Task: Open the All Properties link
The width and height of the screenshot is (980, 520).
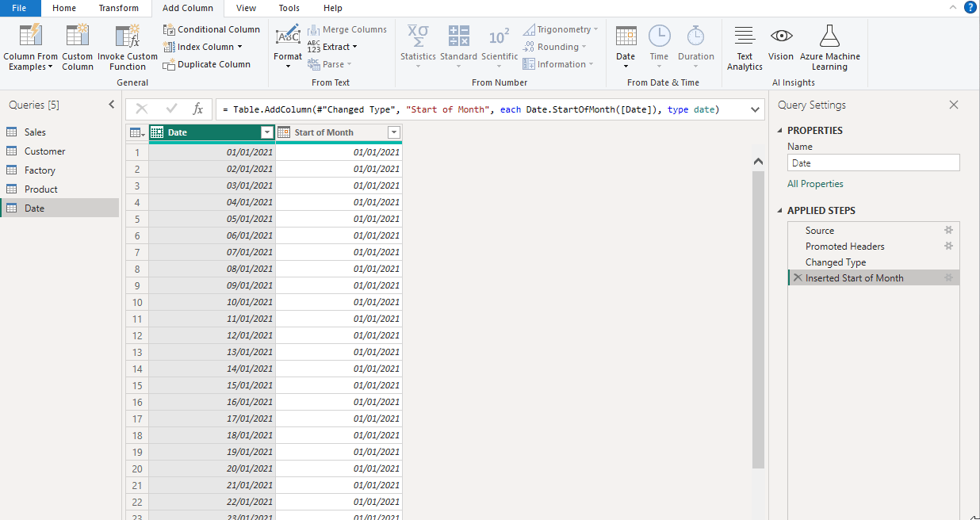Action: [815, 184]
